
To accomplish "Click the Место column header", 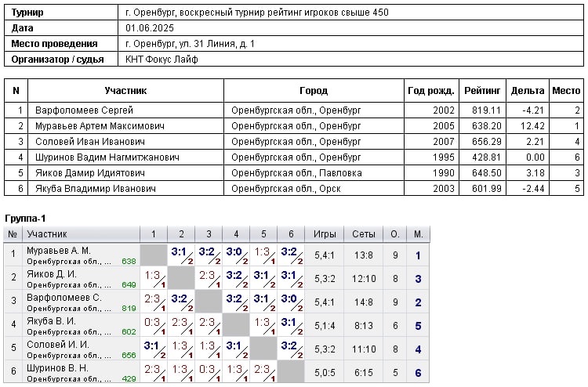I will point(566,91).
